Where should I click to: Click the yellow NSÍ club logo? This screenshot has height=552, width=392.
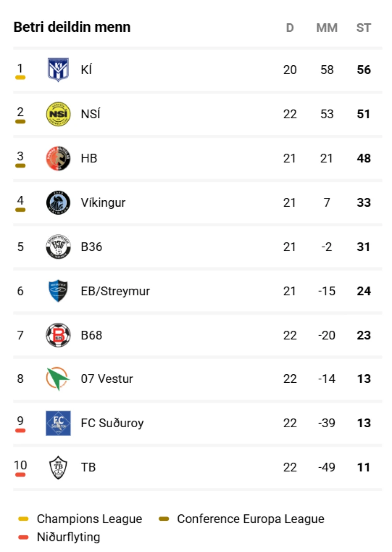(58, 114)
